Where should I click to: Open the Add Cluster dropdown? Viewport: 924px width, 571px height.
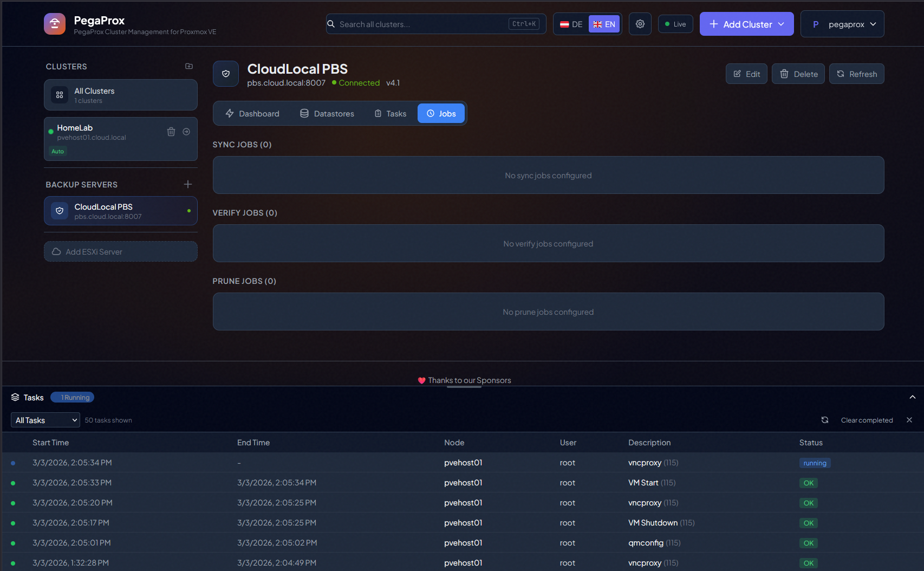tap(746, 24)
